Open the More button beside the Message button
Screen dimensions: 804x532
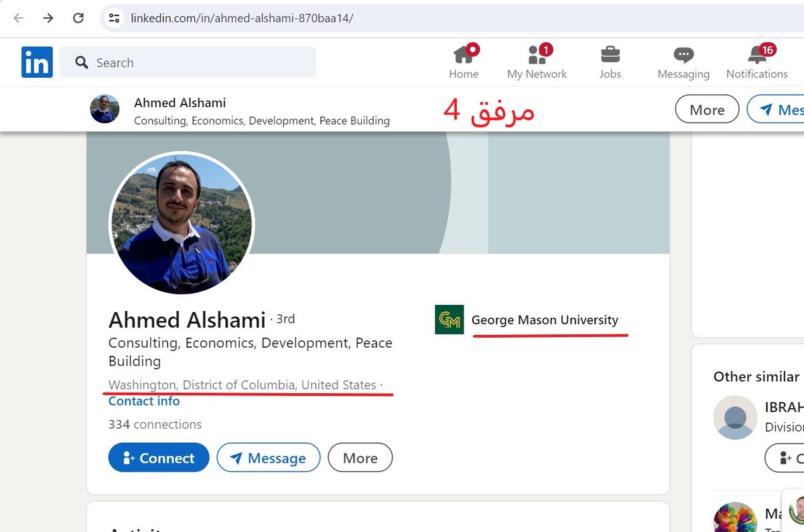click(360, 458)
